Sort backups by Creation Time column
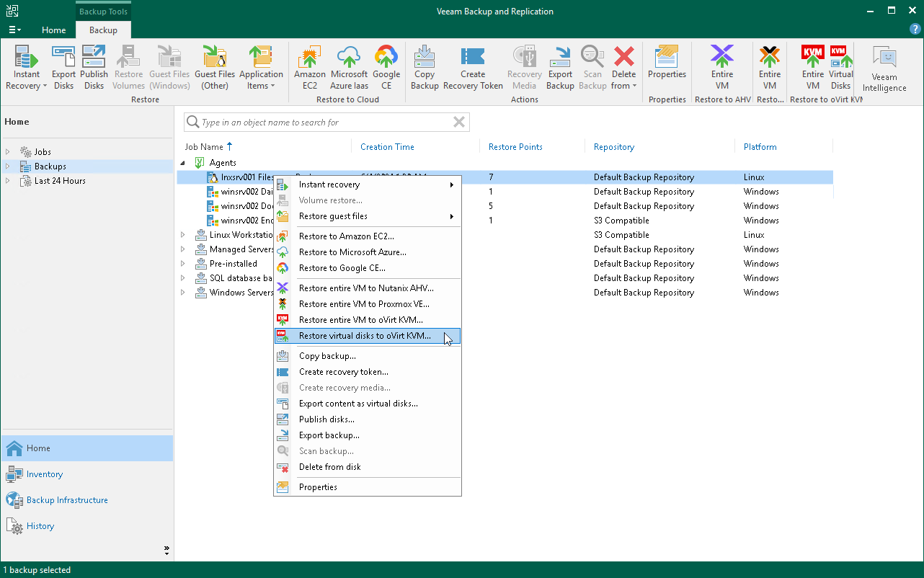924x578 pixels. [x=387, y=146]
